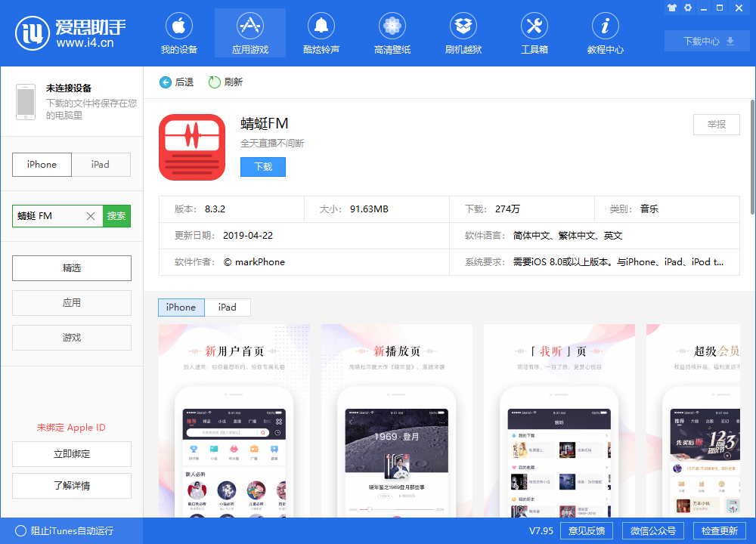756x544 pixels.
Task: Click the 后退 back arrow icon
Action: [166, 82]
